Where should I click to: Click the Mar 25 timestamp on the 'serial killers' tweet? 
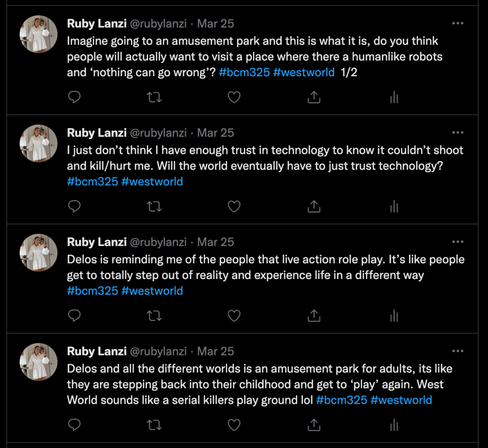click(215, 351)
